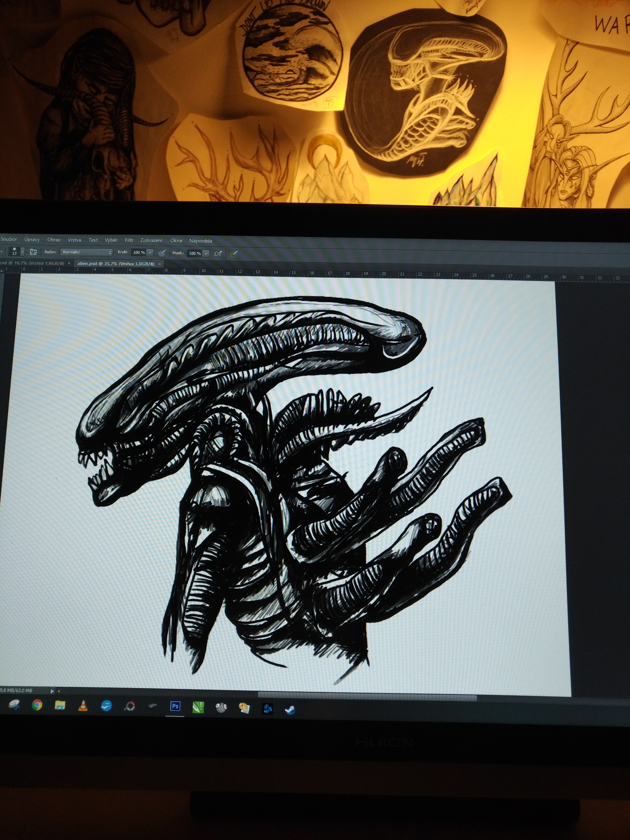630x840 pixels.
Task: Open the Nápověda menu
Action: [201, 241]
